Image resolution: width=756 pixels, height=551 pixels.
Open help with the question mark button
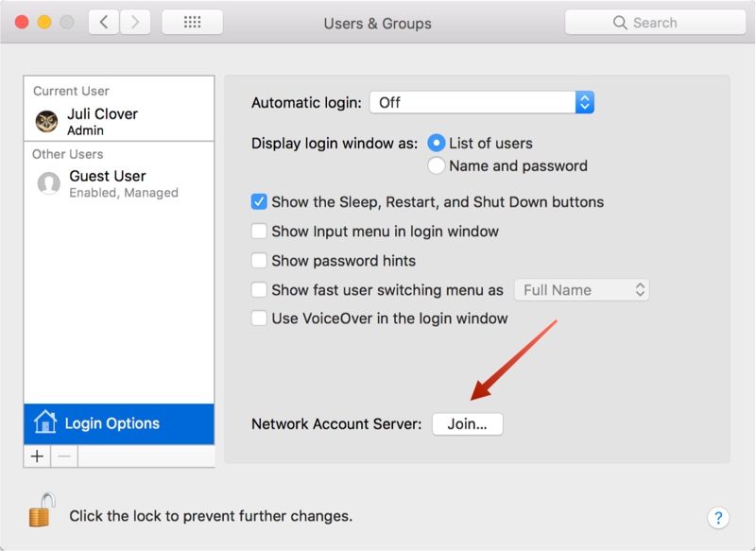pos(718,518)
